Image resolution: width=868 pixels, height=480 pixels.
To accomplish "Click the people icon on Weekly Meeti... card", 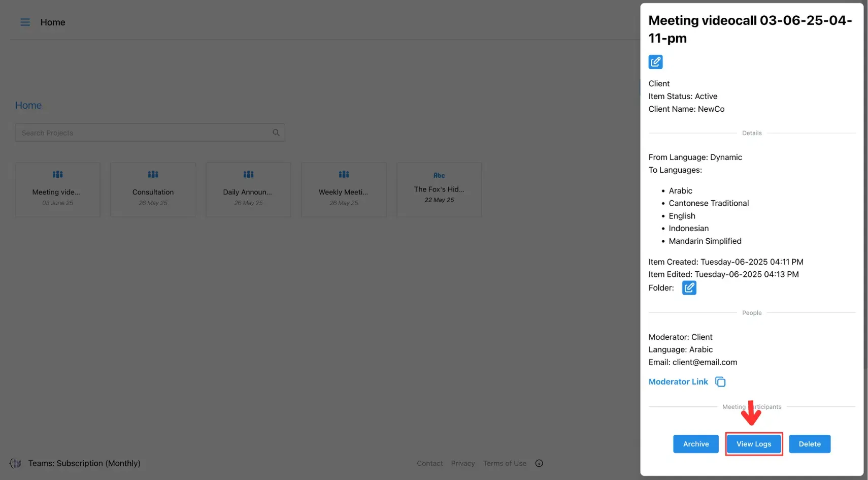I will [344, 174].
